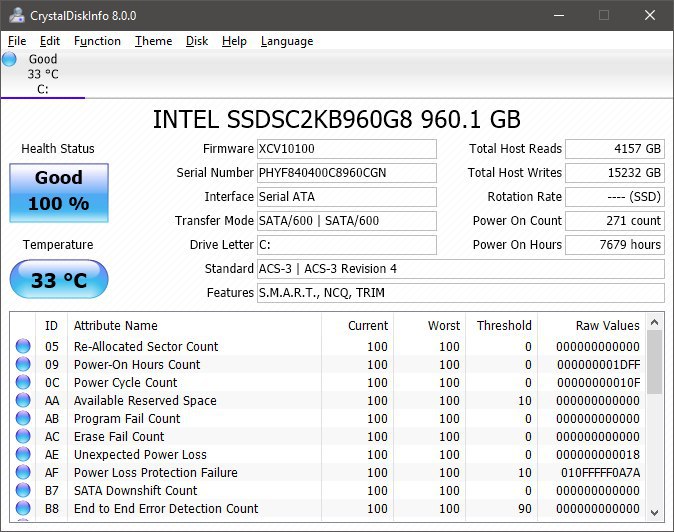This screenshot has height=532, width=674.
Task: Click status orb for SATA Downshift Count
Action: tap(23, 490)
